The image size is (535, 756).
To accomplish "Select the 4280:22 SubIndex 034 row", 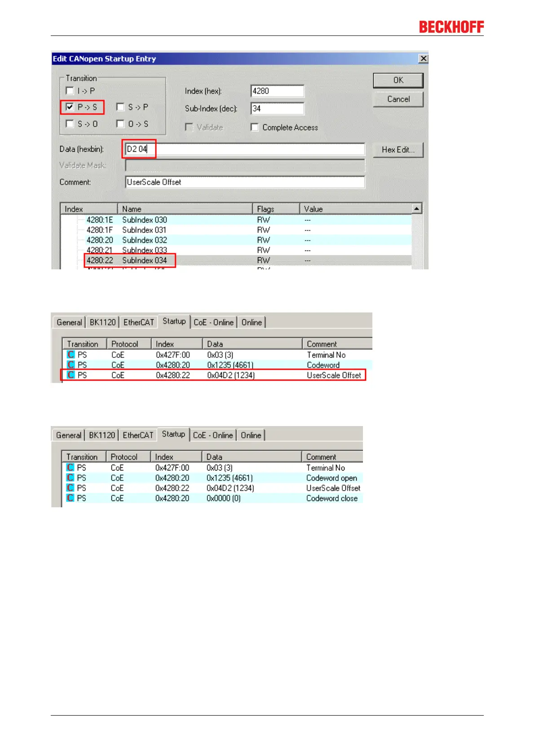I will [236, 260].
